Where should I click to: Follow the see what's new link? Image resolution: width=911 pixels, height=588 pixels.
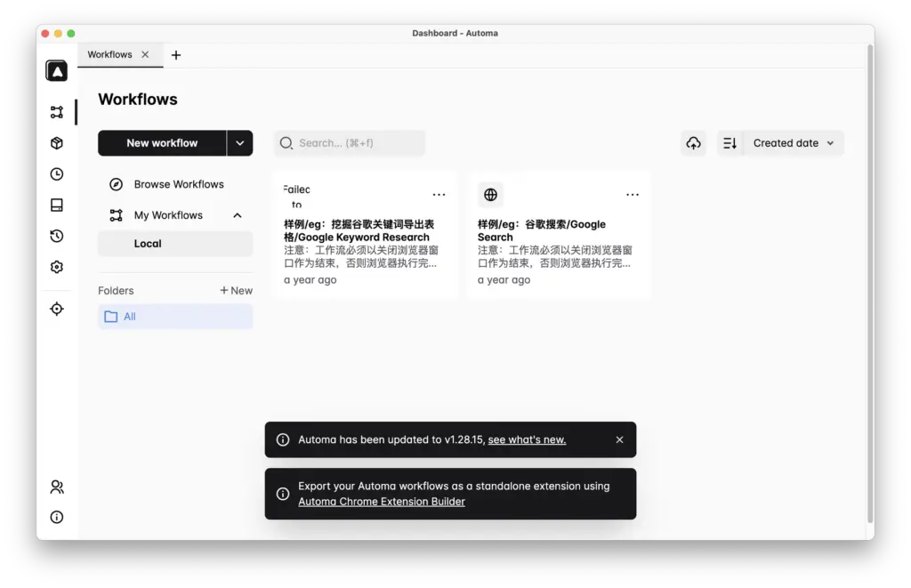[x=527, y=439]
